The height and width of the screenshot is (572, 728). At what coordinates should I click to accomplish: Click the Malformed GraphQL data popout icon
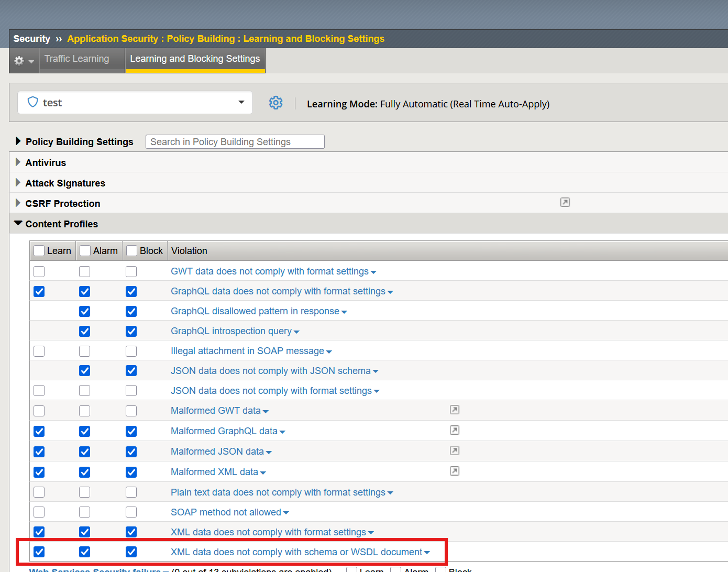[x=454, y=430]
